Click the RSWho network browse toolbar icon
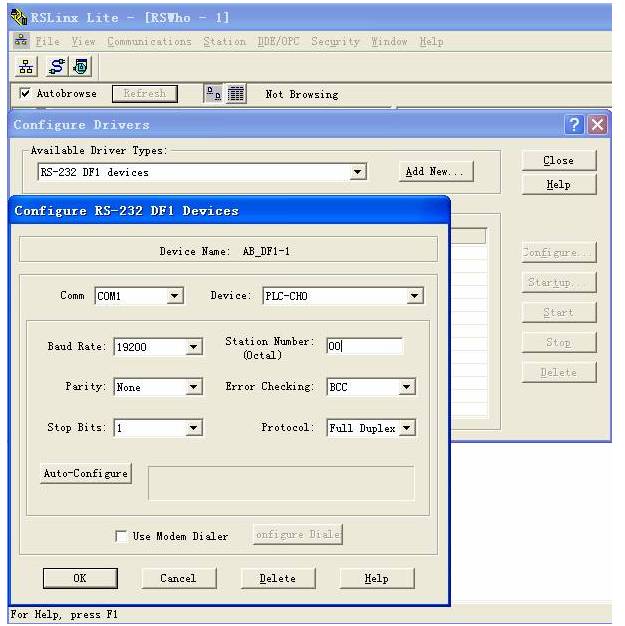Image resolution: width=625 pixels, height=626 pixels. point(26,67)
